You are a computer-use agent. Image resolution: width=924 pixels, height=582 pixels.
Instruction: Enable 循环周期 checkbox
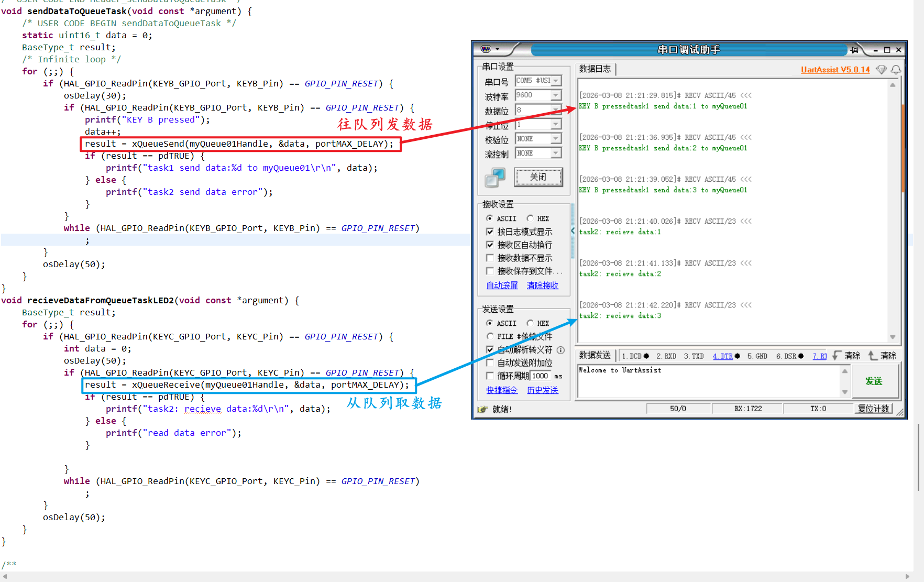point(490,376)
